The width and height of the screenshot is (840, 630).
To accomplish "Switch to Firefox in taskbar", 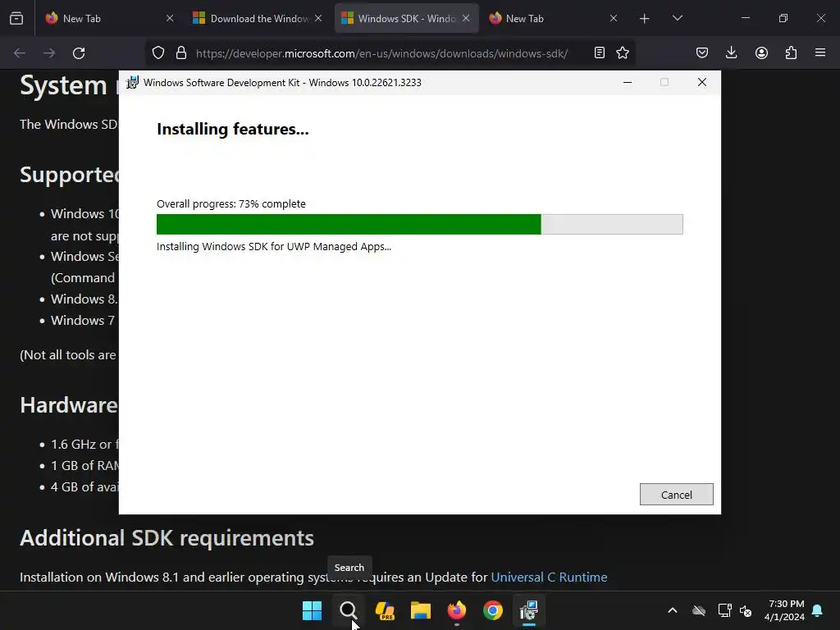I will (x=457, y=610).
